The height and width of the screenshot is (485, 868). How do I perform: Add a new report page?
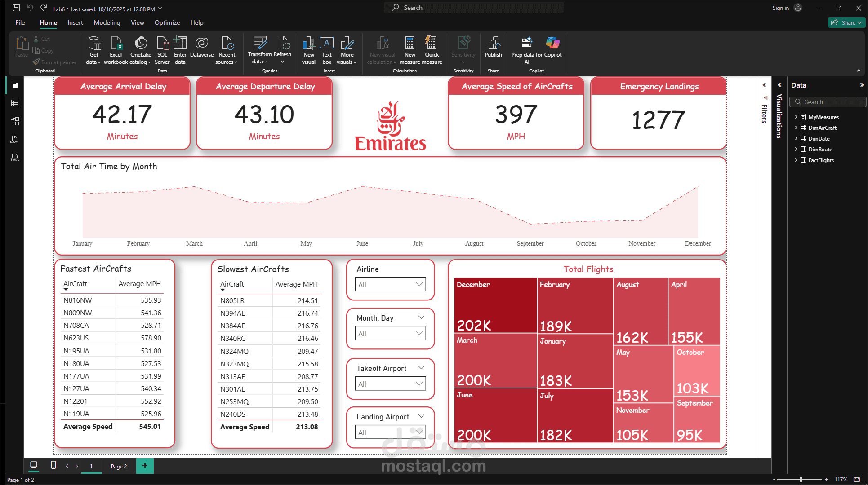[145, 466]
